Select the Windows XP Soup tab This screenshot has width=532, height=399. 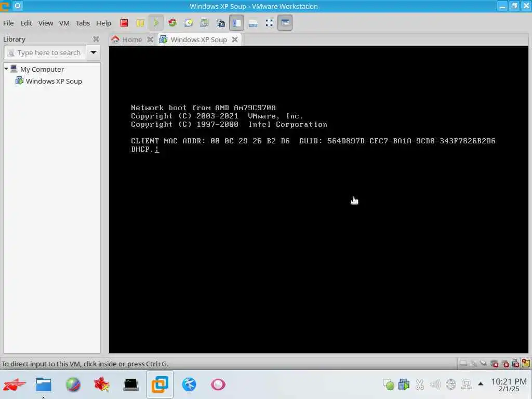point(199,39)
